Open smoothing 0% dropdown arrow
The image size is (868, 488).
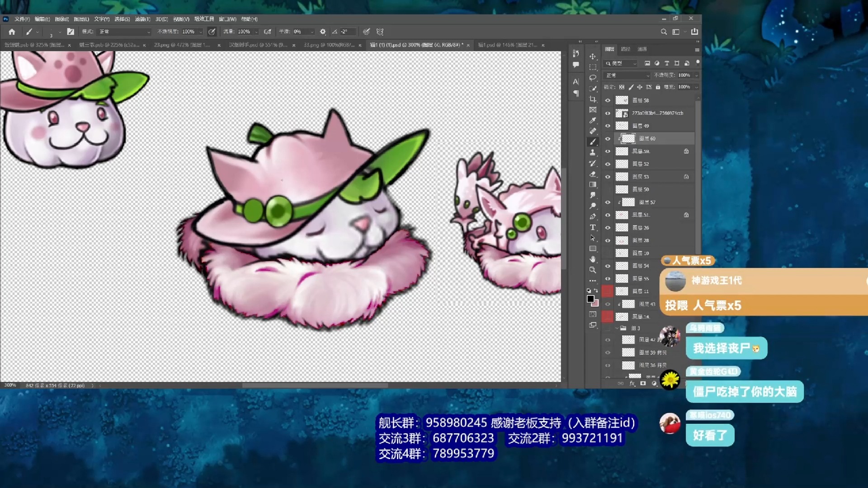(x=312, y=32)
